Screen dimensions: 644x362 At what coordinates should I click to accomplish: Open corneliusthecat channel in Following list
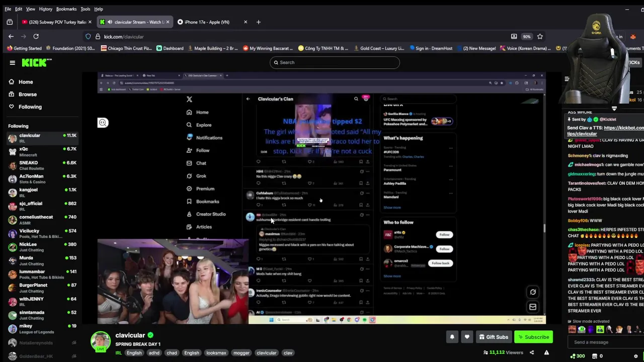[x=42, y=220]
